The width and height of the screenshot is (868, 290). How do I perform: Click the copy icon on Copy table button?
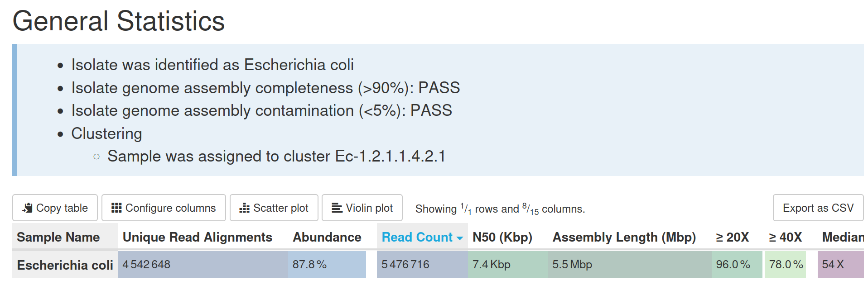click(28, 208)
